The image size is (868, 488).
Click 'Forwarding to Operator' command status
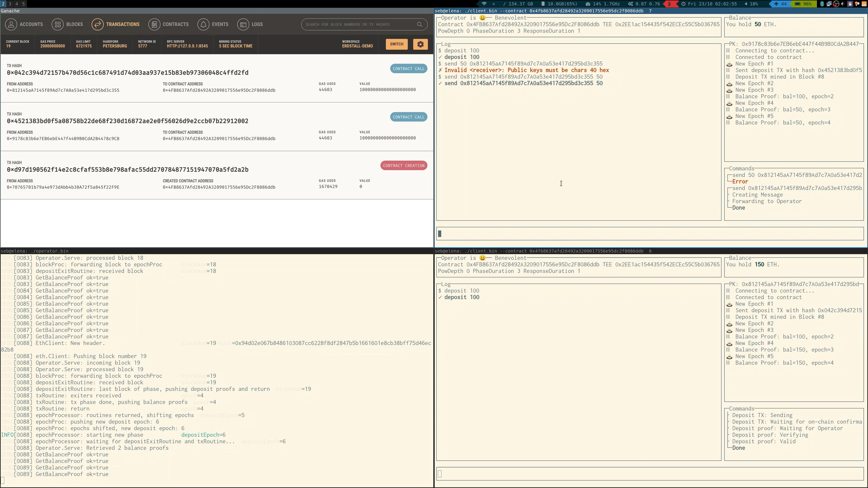(767, 201)
